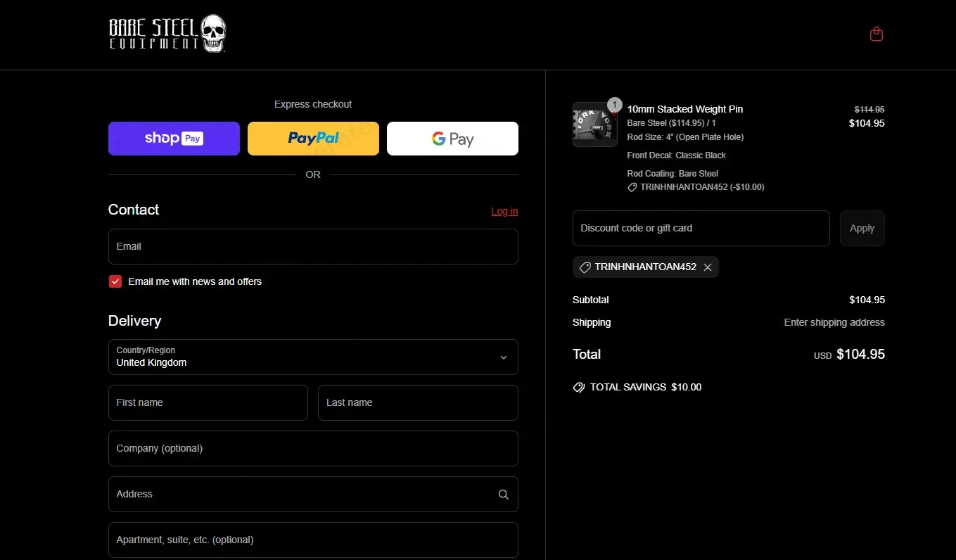The height and width of the screenshot is (560, 956).
Task: Open the 10mm Stacked Weight Pin thumbnail
Action: coord(595,125)
